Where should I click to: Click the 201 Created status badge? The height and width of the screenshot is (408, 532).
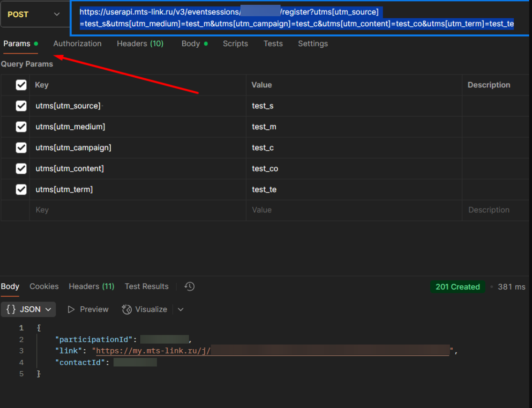pos(458,287)
